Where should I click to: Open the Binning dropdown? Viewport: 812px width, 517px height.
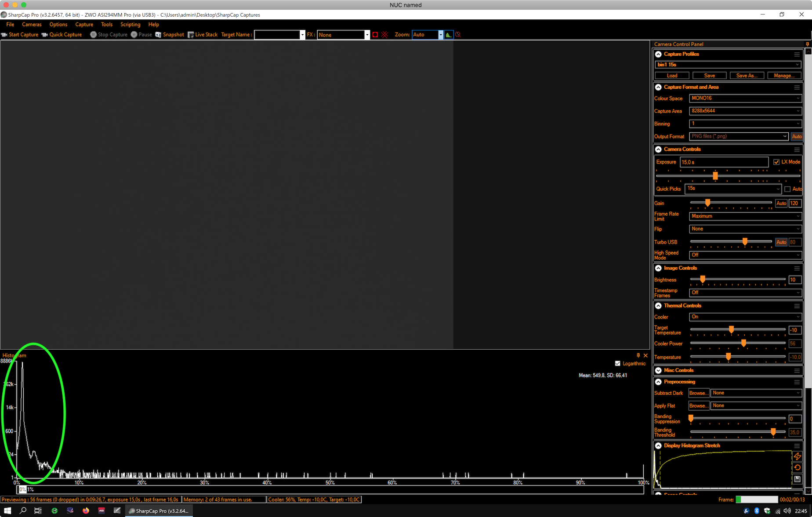745,124
